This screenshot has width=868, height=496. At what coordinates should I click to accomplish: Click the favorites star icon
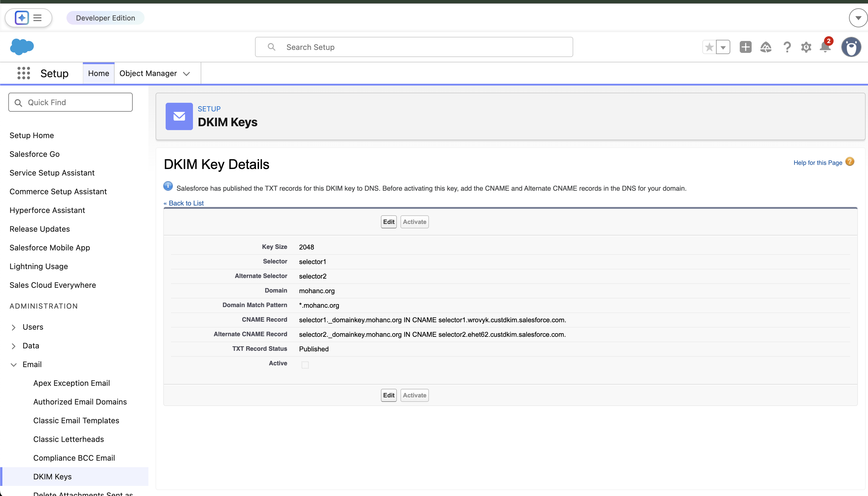[709, 47]
